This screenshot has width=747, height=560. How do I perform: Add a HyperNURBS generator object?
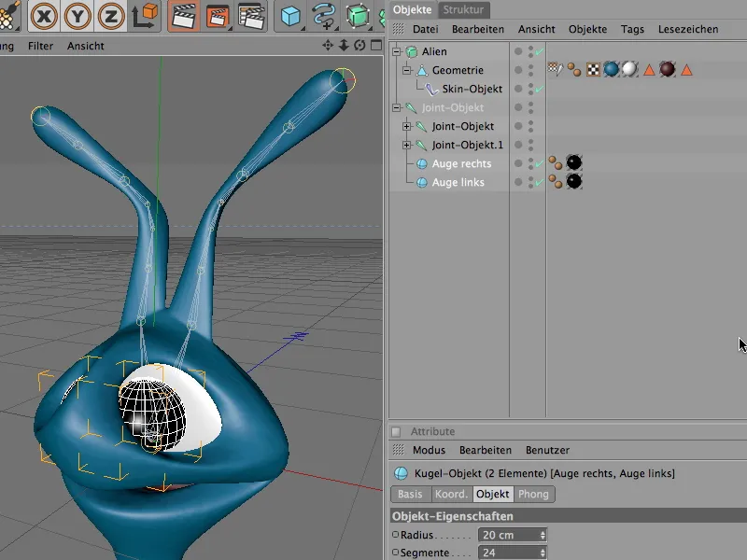point(358,16)
